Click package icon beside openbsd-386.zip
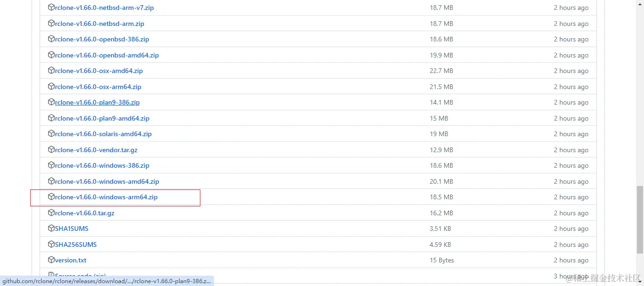Image resolution: width=644 pixels, height=286 pixels. tap(51, 39)
